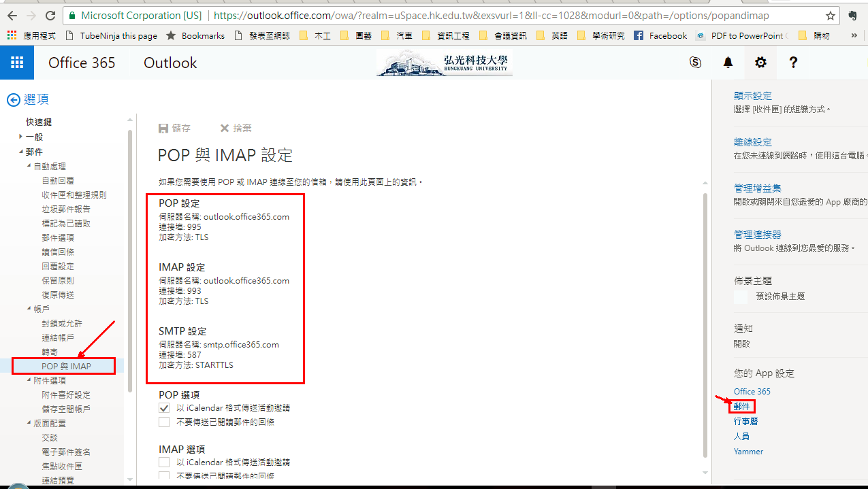Open the Office 365 app launcher grid
The width and height of the screenshot is (868, 489).
(x=17, y=63)
